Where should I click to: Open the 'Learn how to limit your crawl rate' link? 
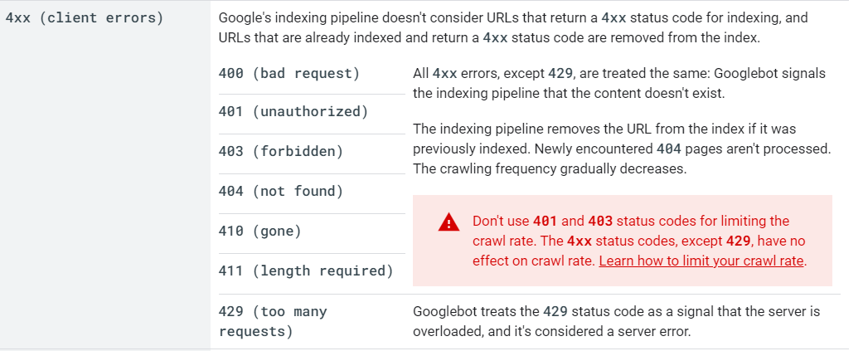(x=701, y=261)
